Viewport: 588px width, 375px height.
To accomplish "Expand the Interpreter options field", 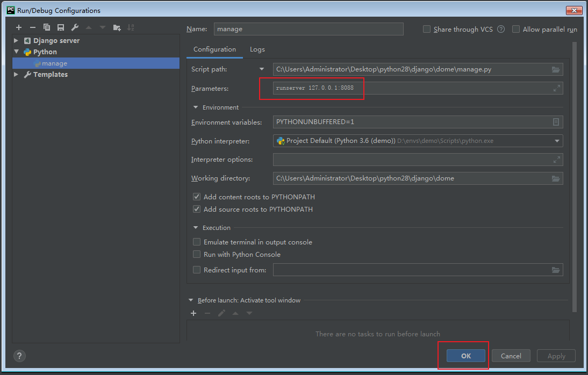I will click(557, 160).
